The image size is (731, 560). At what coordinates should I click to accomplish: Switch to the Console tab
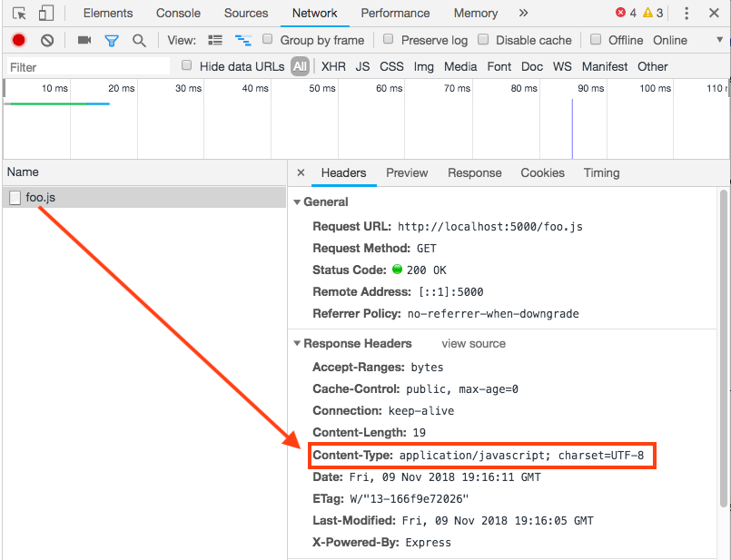point(178,14)
